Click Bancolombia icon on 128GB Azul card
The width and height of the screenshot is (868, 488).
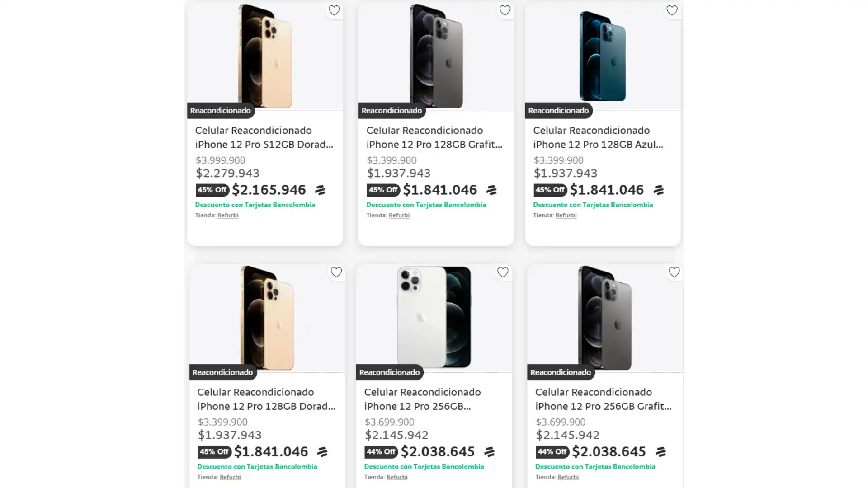658,190
